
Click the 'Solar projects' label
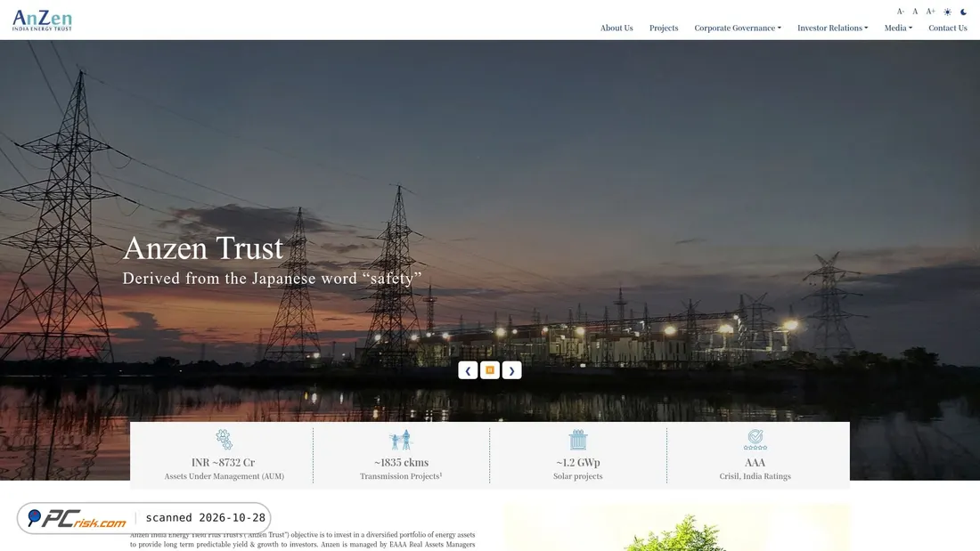tap(577, 476)
